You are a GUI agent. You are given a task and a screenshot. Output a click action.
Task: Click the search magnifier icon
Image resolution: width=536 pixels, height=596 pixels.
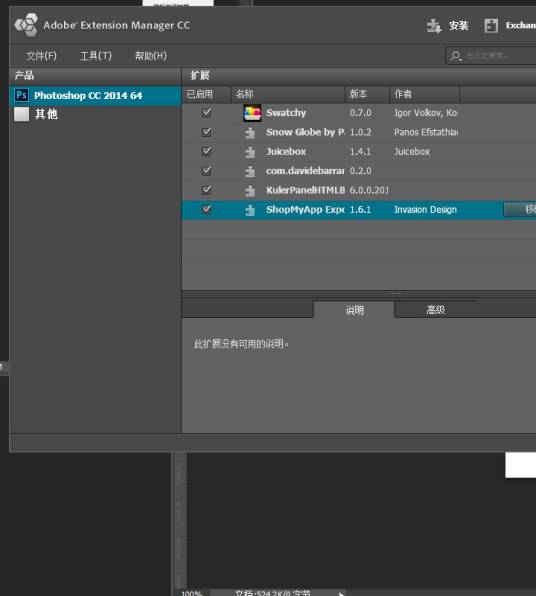[456, 56]
